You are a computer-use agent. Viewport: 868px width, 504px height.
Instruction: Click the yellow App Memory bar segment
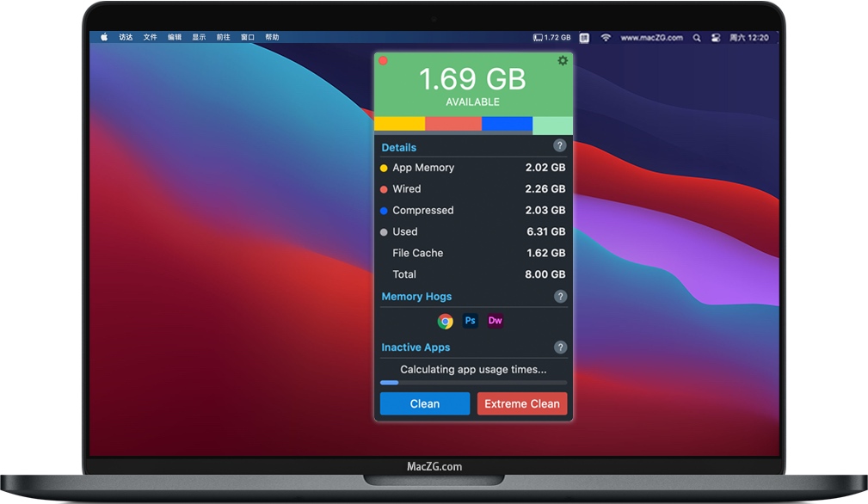[x=399, y=124]
